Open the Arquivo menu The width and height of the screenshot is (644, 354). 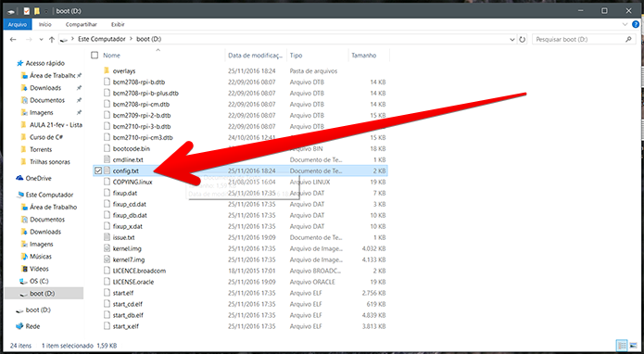click(18, 25)
